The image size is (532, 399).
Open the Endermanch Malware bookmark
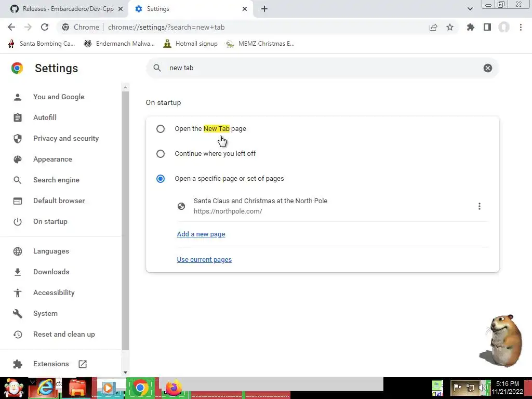pos(119,44)
